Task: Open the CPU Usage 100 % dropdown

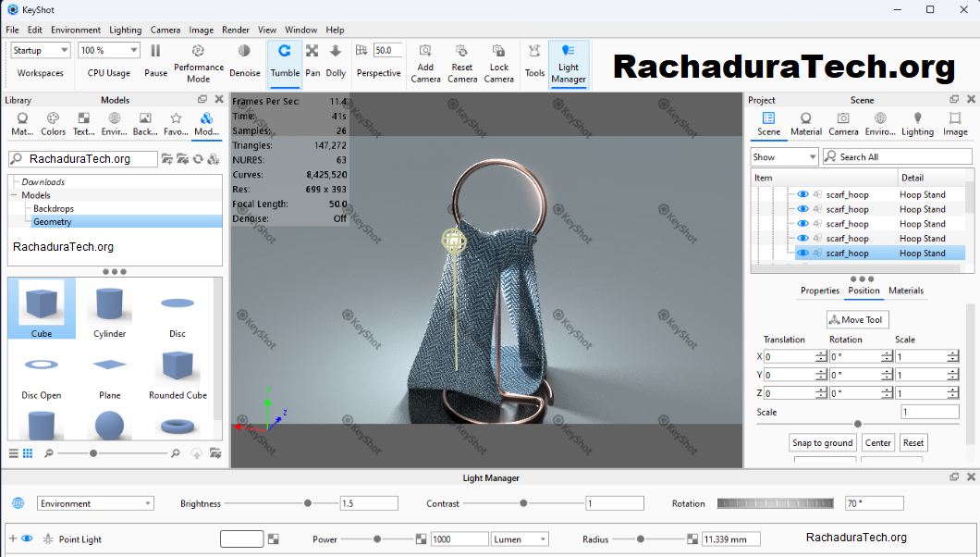Action: 109,50
